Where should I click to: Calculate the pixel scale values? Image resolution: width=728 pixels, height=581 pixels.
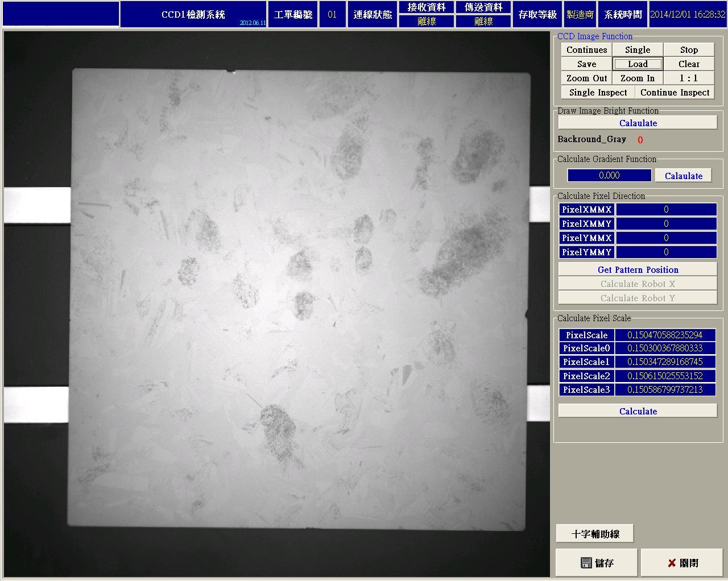(x=638, y=411)
